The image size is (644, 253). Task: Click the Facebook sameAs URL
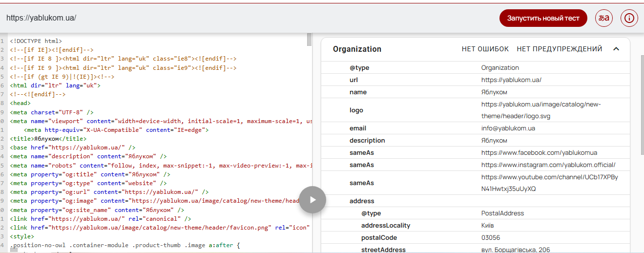point(539,153)
